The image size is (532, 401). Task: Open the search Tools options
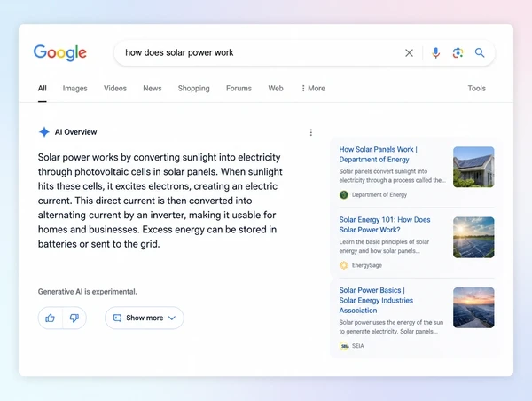(x=477, y=89)
